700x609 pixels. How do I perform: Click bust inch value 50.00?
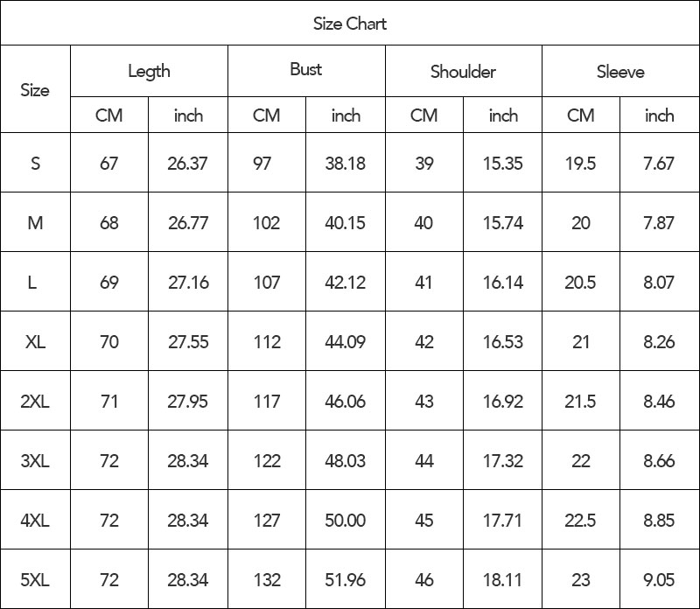(x=345, y=521)
